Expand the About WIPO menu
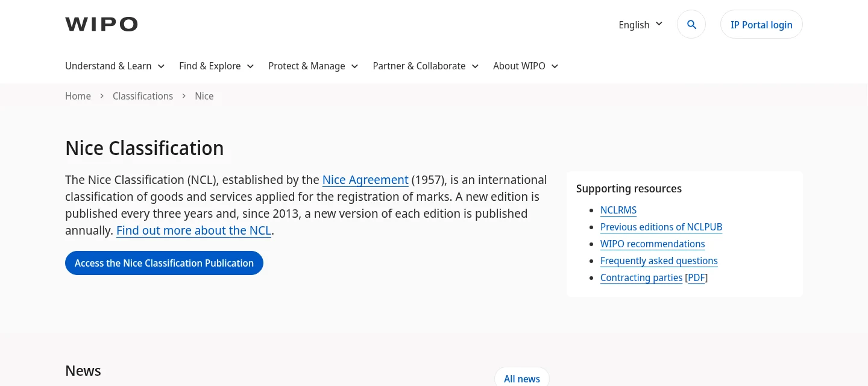This screenshot has height=386, width=868. click(x=526, y=66)
